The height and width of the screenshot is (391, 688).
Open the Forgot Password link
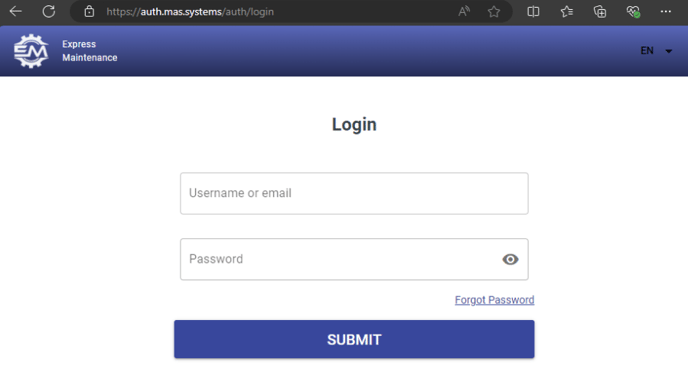point(494,300)
